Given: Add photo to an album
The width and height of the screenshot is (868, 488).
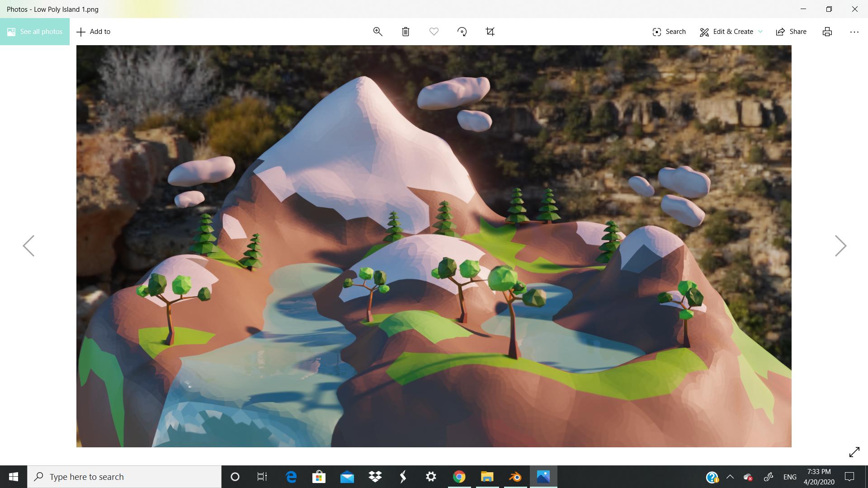Looking at the screenshot, I should click(x=94, y=32).
